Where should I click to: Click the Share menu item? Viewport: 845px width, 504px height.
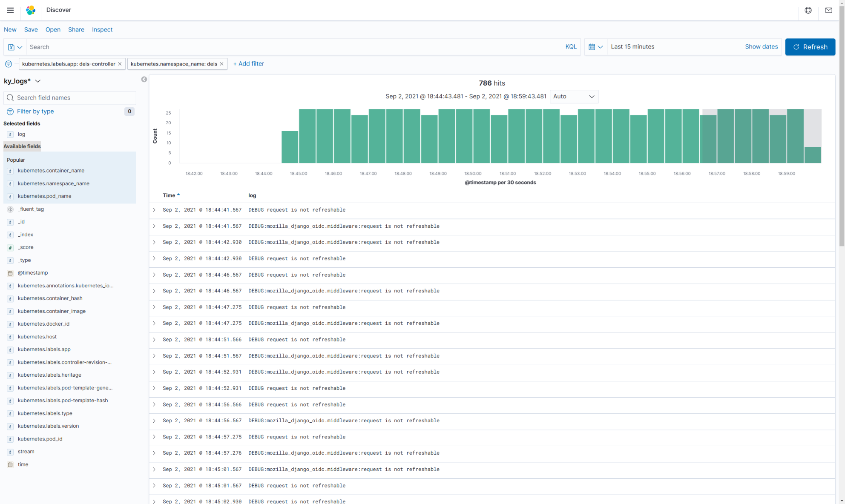pos(76,30)
